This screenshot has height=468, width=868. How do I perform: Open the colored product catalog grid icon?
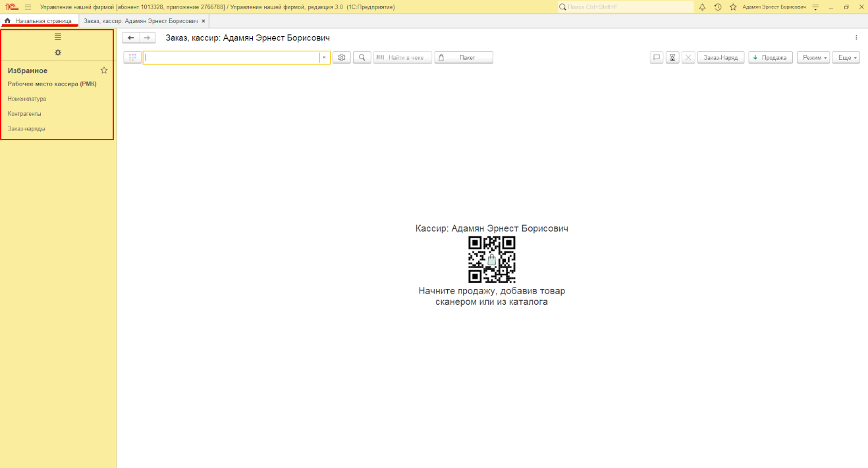tap(132, 58)
